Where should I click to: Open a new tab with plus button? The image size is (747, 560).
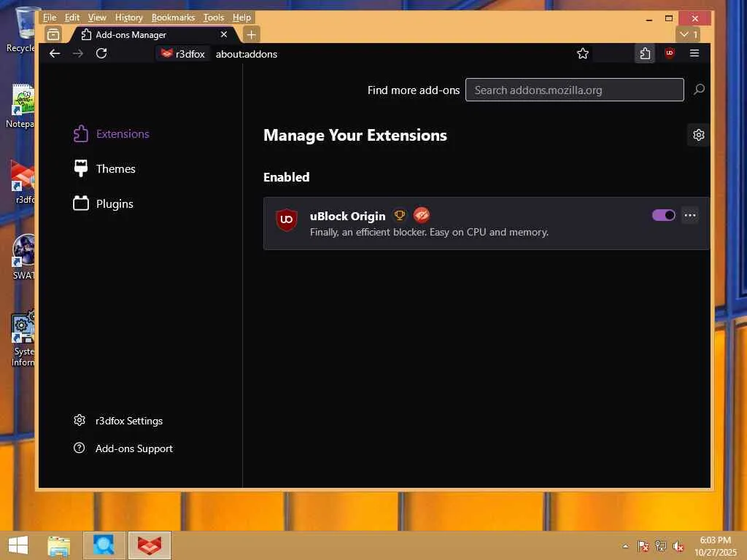pyautogui.click(x=251, y=34)
